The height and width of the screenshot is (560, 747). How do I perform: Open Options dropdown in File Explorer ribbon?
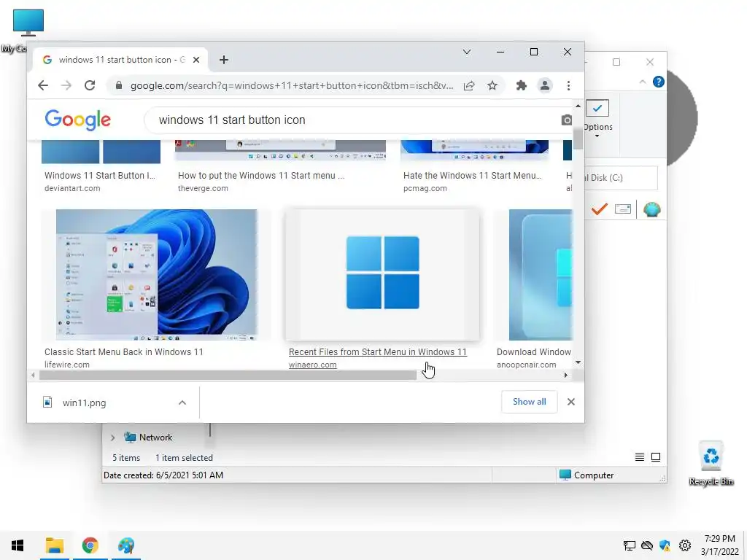(x=597, y=119)
